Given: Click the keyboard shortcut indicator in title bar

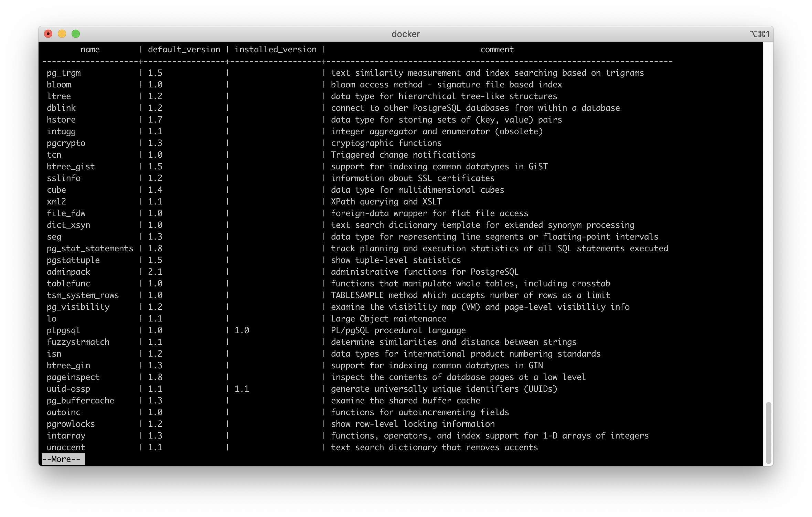Looking at the screenshot, I should (759, 34).
